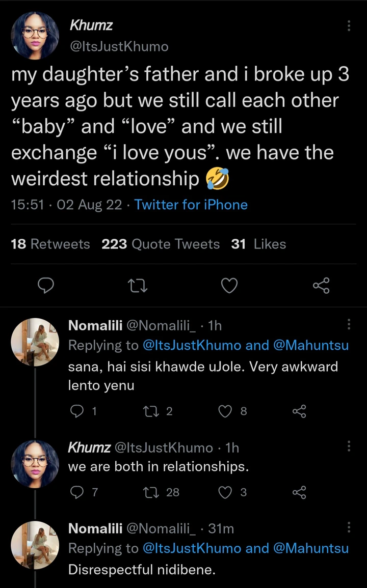Open Khumz's profile picture on main tweet
The width and height of the screenshot is (367, 588).
35,36
